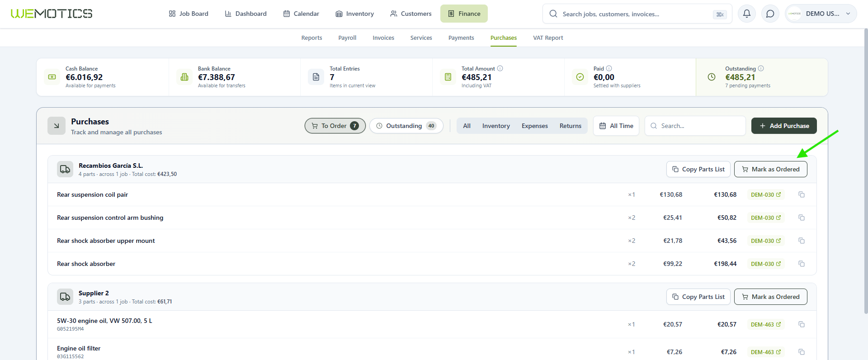Open the VAT Report tab
The image size is (868, 360).
548,38
